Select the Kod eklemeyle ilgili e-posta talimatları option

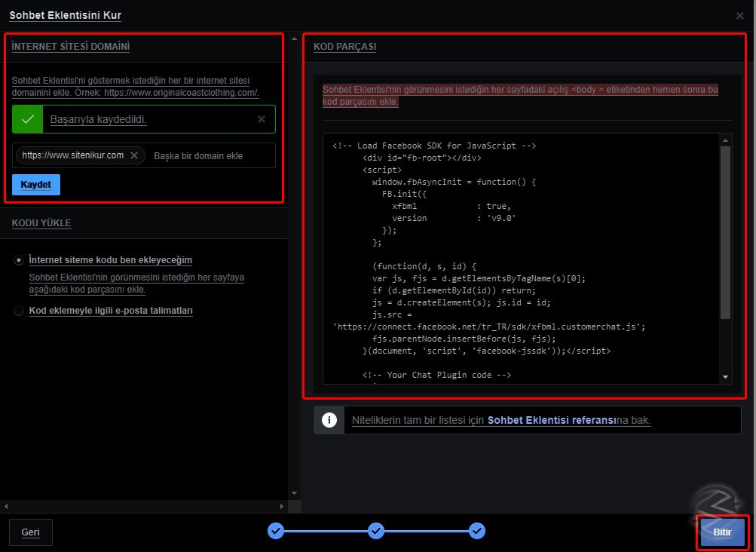coord(18,311)
